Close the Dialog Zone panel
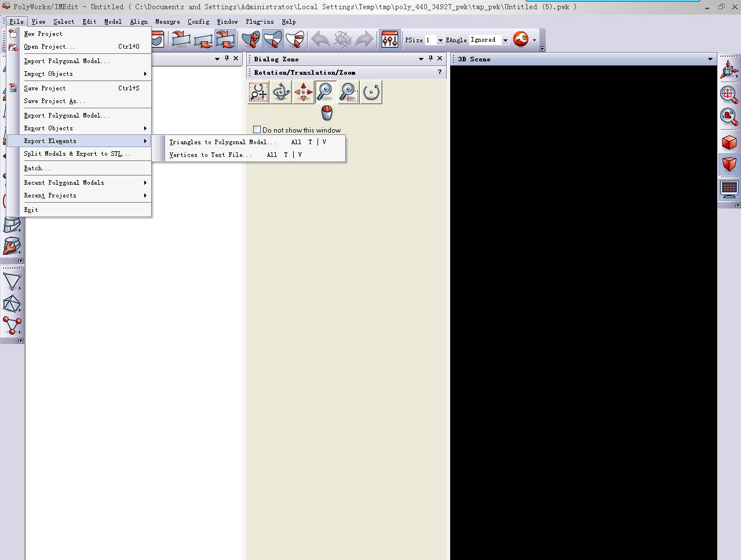Screen dimensions: 741x560 tap(440, 58)
